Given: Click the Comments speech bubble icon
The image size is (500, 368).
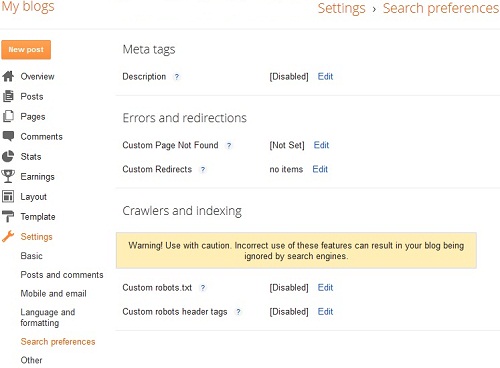Looking at the screenshot, I should coord(8,136).
